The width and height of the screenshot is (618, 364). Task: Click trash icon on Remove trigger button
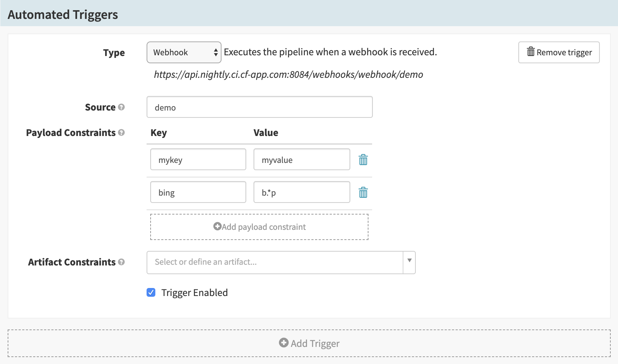click(531, 52)
